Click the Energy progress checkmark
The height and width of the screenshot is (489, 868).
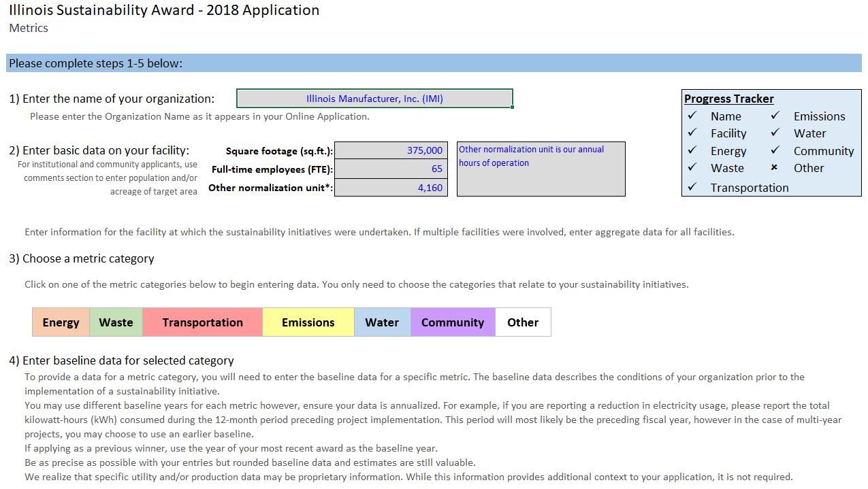(692, 151)
